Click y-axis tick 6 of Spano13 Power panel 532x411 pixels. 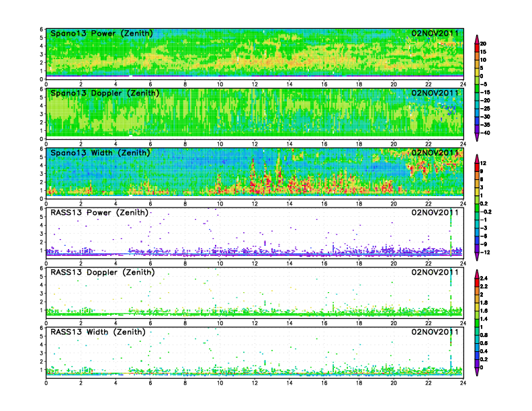(x=42, y=30)
